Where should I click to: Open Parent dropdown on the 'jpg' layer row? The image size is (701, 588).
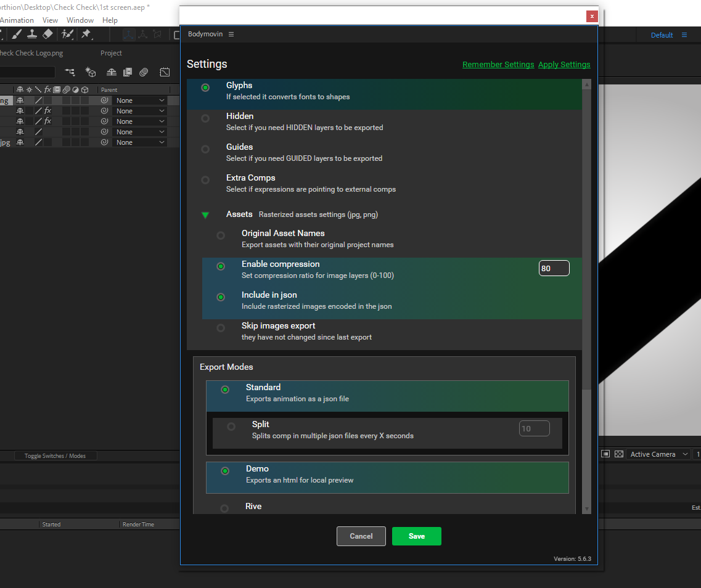pyautogui.click(x=140, y=142)
